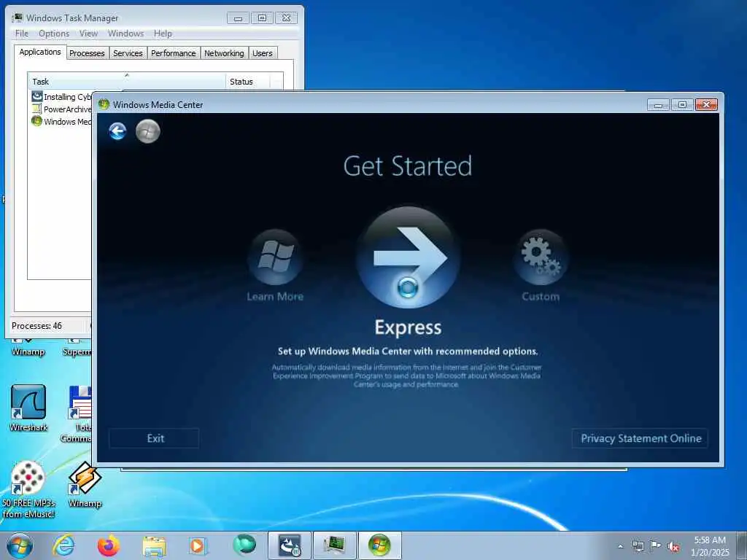Select the 'Windows Med' task row in Task Manager
This screenshot has width=747, height=560.
tap(61, 122)
